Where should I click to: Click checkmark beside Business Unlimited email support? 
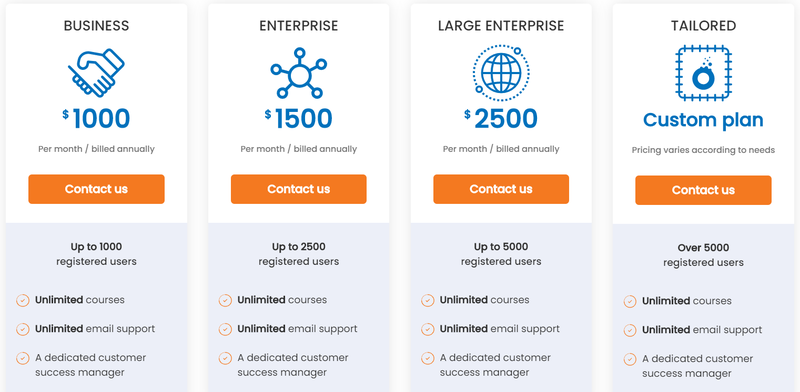22,329
